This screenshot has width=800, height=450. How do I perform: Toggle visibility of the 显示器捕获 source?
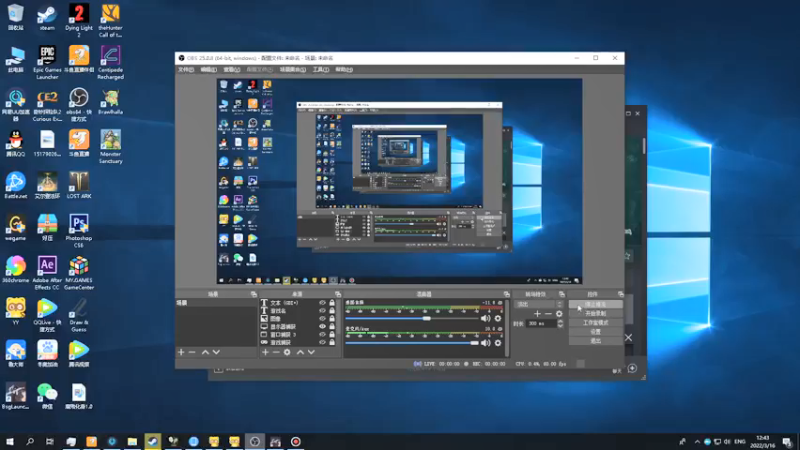tap(322, 327)
